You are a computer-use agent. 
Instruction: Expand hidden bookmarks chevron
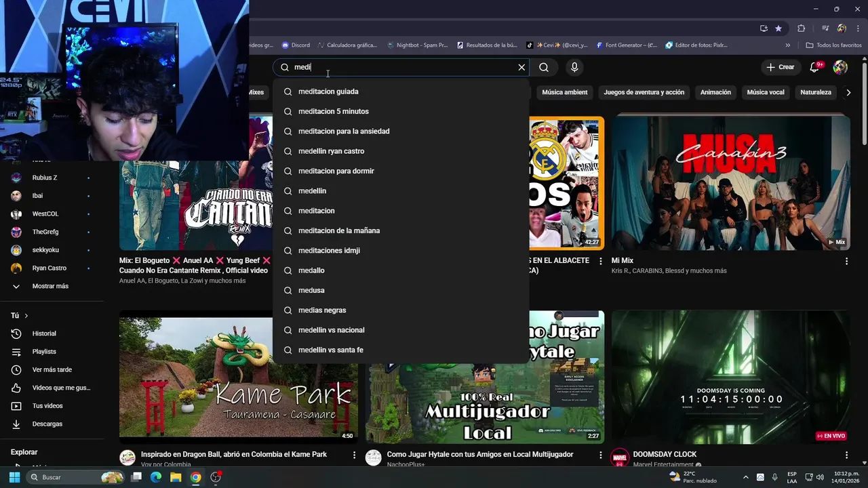click(x=787, y=45)
